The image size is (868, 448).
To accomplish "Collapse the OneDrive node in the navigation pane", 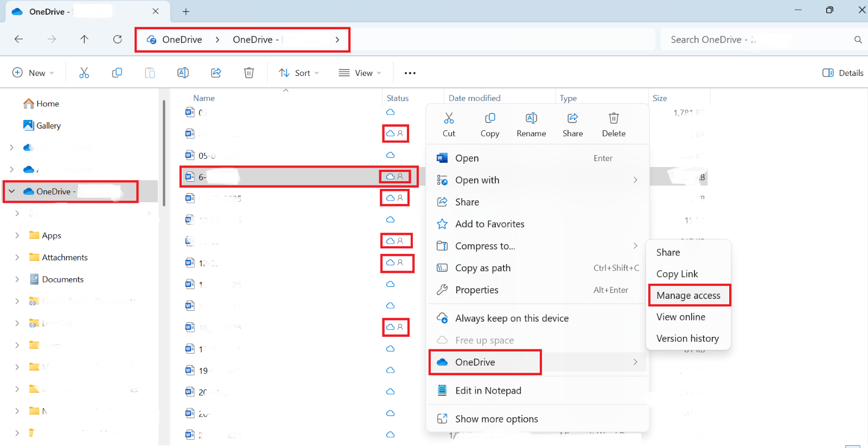I will pos(11,191).
